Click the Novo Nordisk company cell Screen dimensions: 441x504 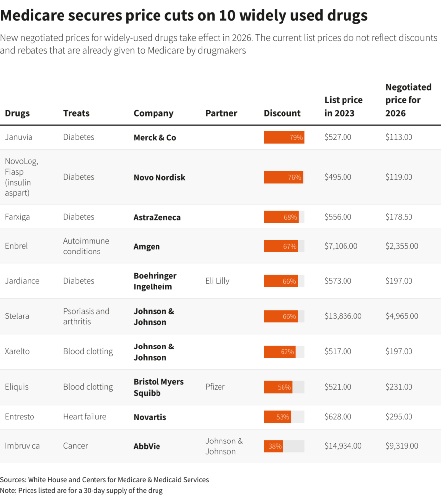(x=159, y=177)
